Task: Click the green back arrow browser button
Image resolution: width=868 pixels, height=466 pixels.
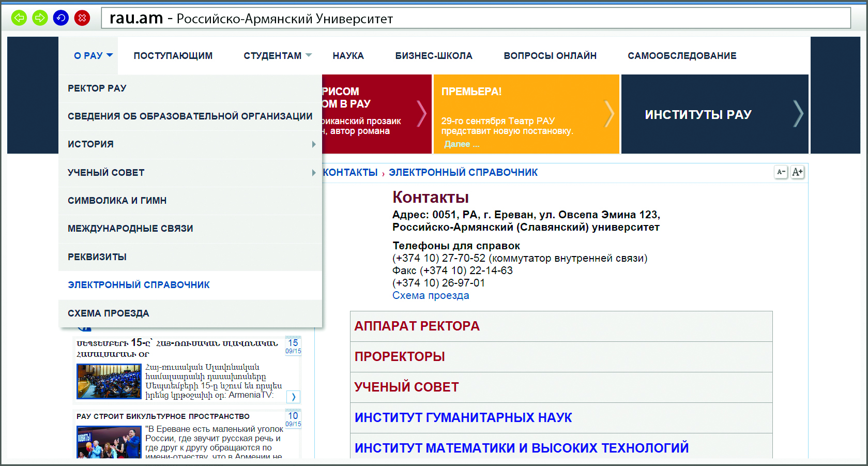Action: 19,18
